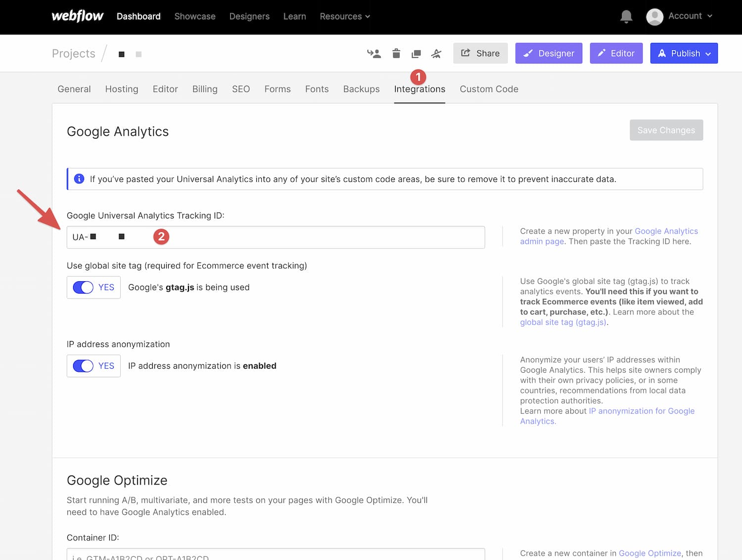Disable the IP address anonymization toggle

coord(83,366)
